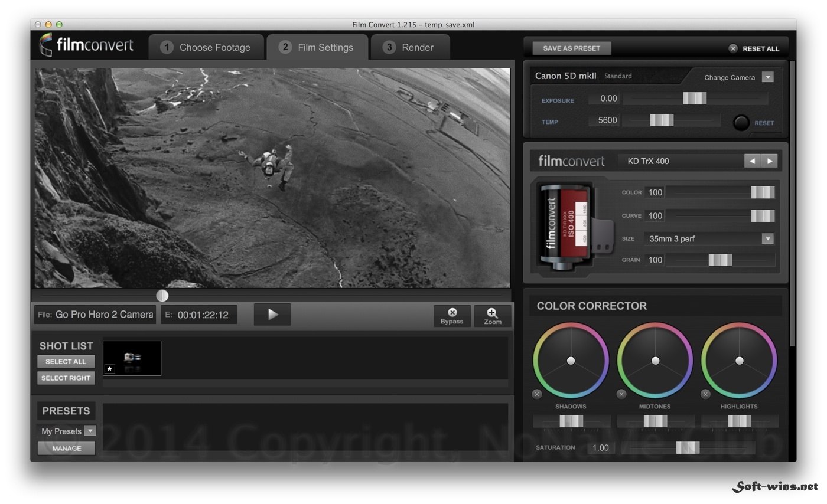
Task: Open the Render tab
Action: (410, 47)
